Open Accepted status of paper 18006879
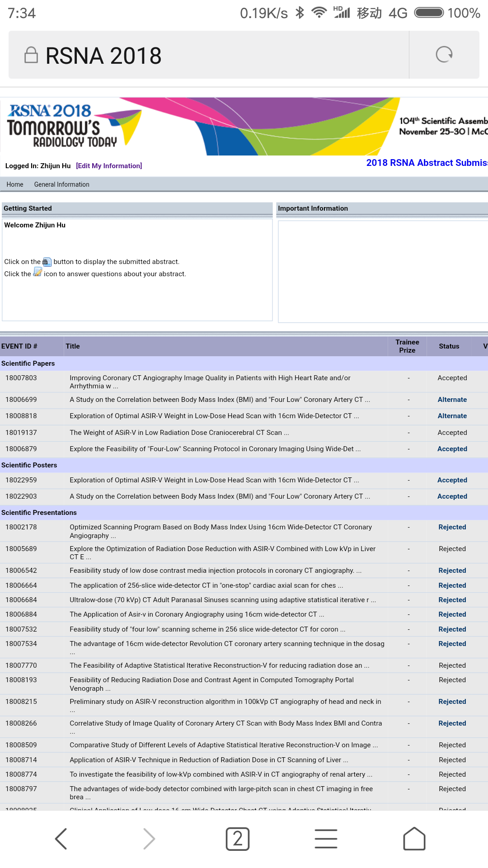This screenshot has height=868, width=488. (x=452, y=449)
